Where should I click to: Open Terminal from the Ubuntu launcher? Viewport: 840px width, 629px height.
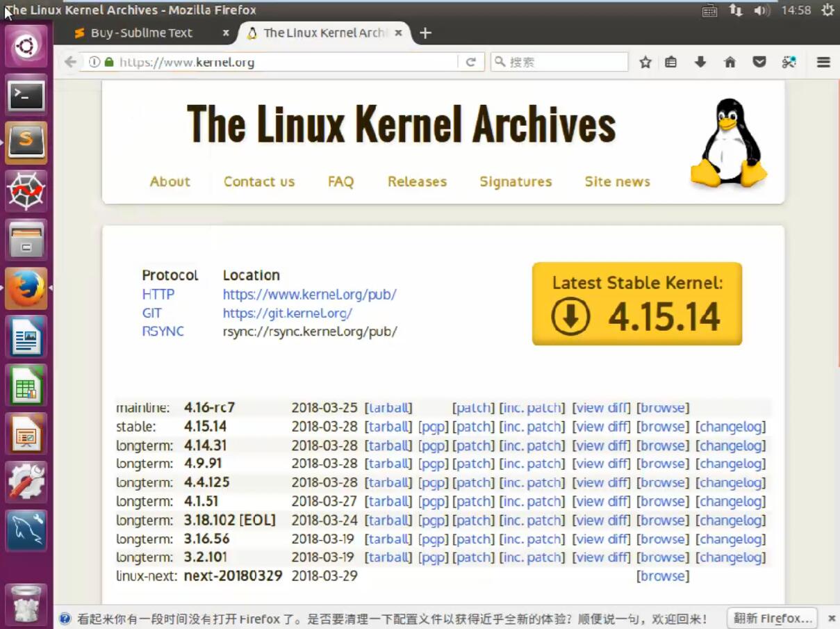coord(26,95)
